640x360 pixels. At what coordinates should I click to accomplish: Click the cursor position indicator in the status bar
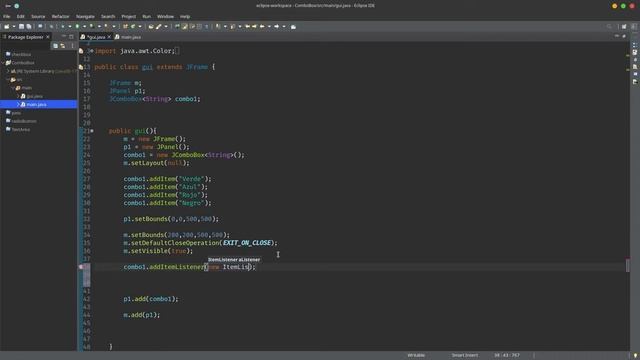point(507,355)
